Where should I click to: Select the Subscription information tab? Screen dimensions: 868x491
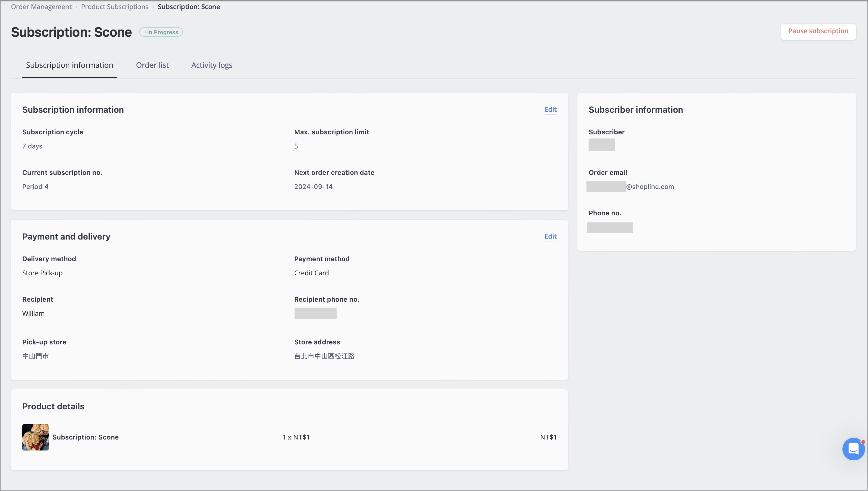69,65
